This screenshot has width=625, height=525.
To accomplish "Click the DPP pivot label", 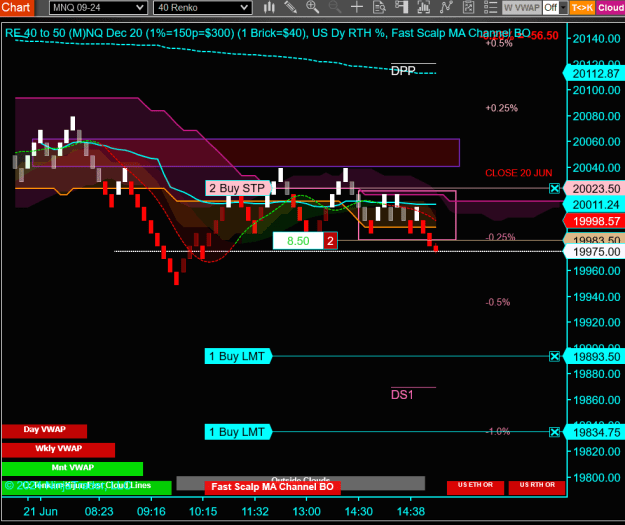I will click(403, 71).
